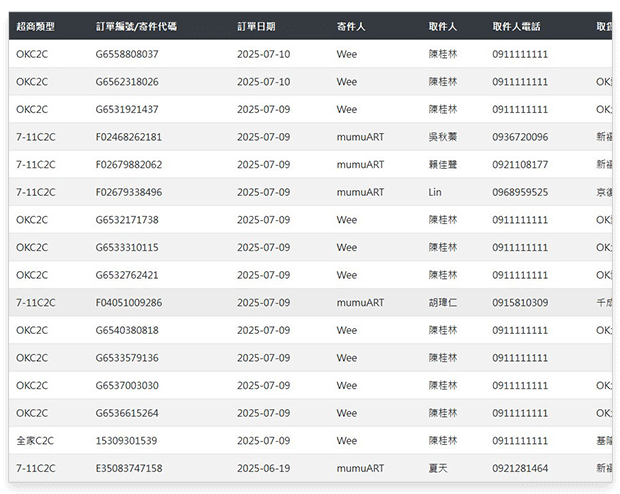
Task: Click 7-11C2C in the F02468262181 row
Action: pyautogui.click(x=36, y=137)
